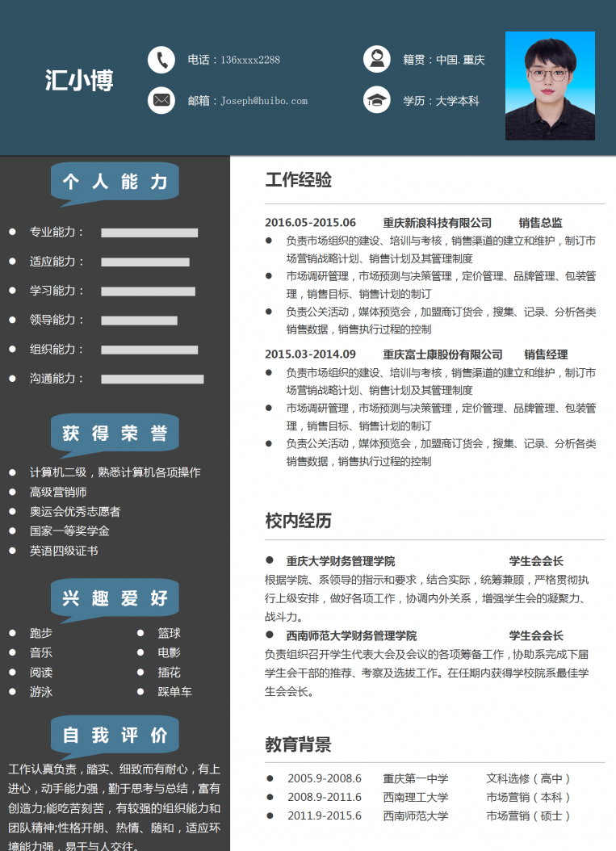The width and height of the screenshot is (616, 851).
Task: Select the honor 英语四级证书
Action: pyautogui.click(x=64, y=551)
